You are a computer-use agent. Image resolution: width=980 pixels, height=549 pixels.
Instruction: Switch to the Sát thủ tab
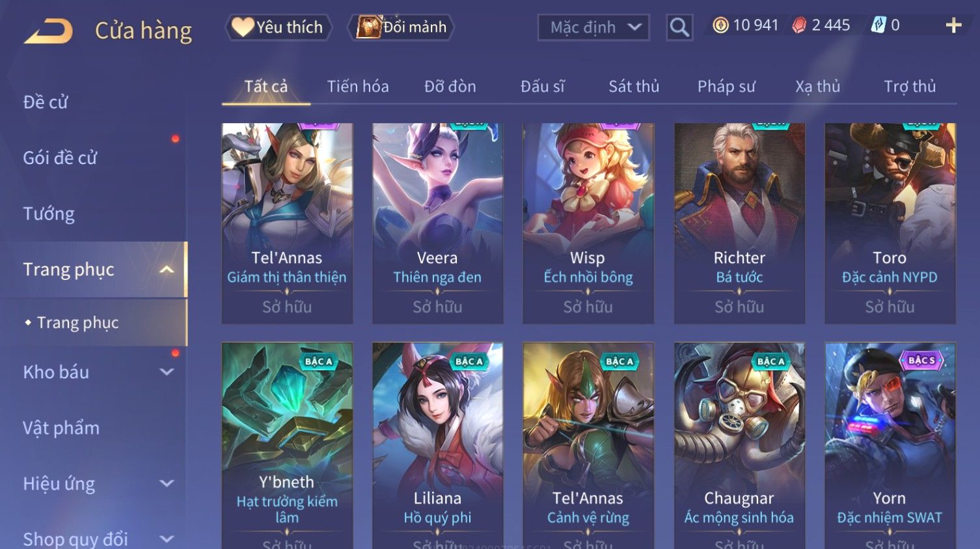coord(634,87)
